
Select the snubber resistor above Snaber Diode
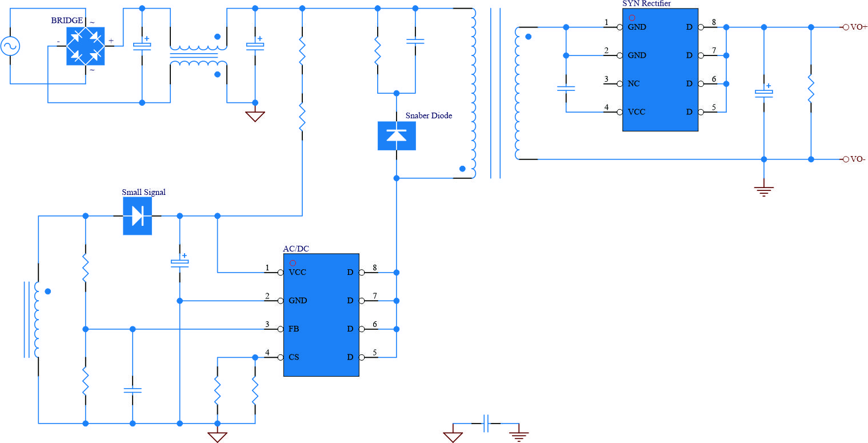[x=377, y=51]
